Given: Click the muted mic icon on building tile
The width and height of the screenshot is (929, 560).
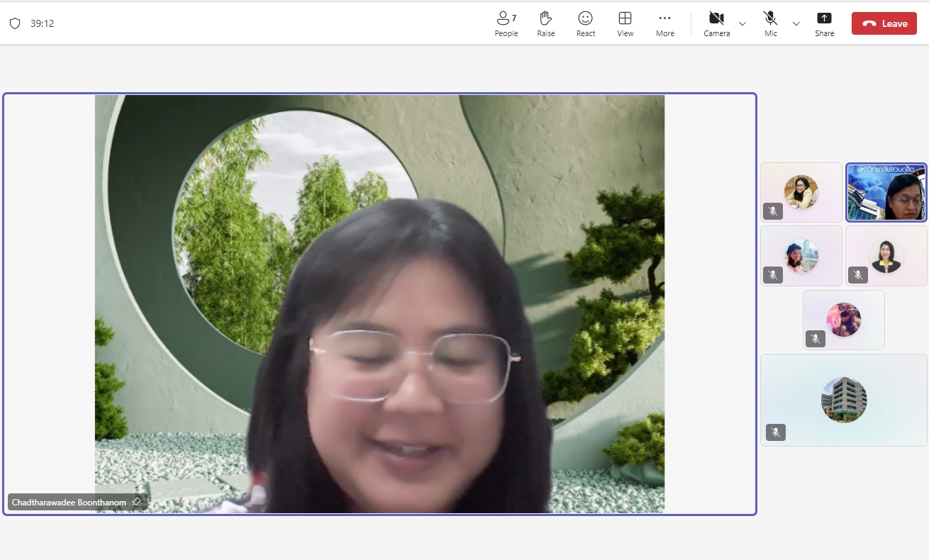Looking at the screenshot, I should [x=776, y=432].
